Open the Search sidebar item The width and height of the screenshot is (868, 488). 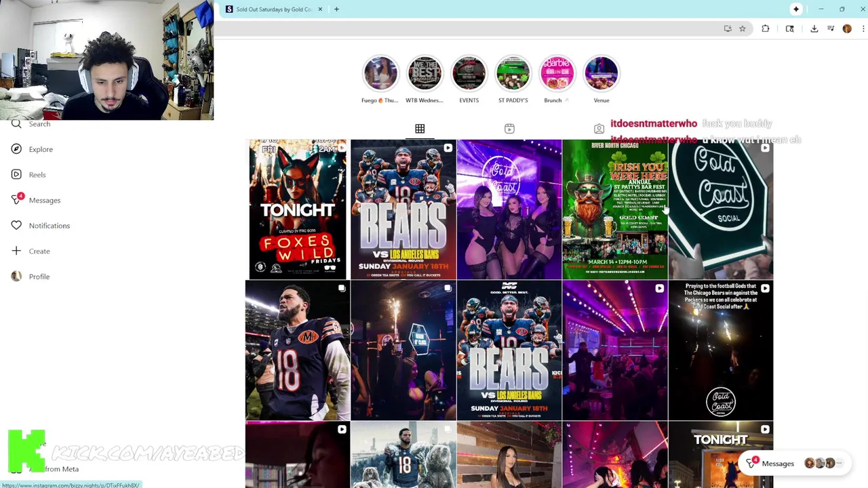coord(31,124)
